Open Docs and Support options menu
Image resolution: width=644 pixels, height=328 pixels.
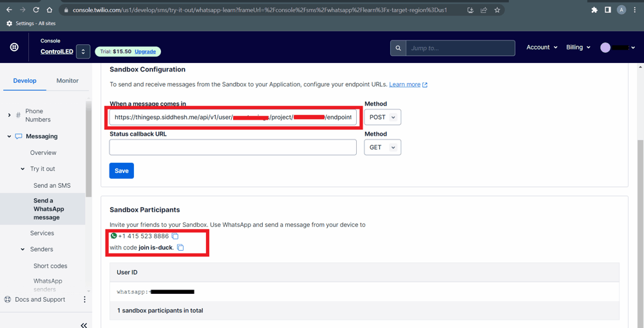pos(84,300)
